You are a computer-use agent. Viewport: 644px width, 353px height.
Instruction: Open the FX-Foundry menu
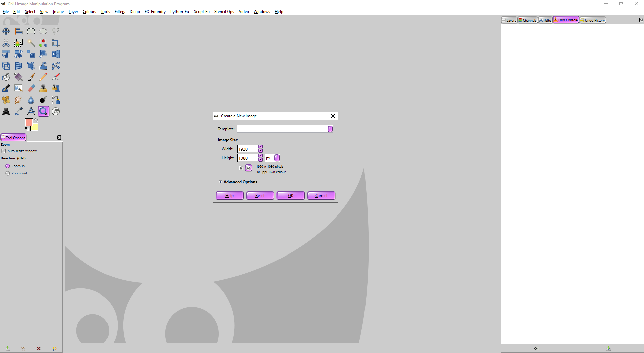[155, 12]
